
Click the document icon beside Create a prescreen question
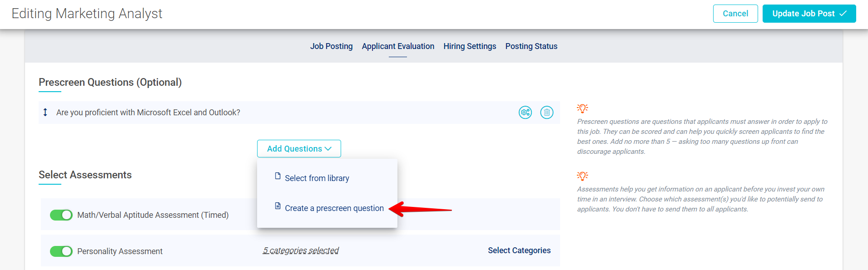[x=278, y=206]
